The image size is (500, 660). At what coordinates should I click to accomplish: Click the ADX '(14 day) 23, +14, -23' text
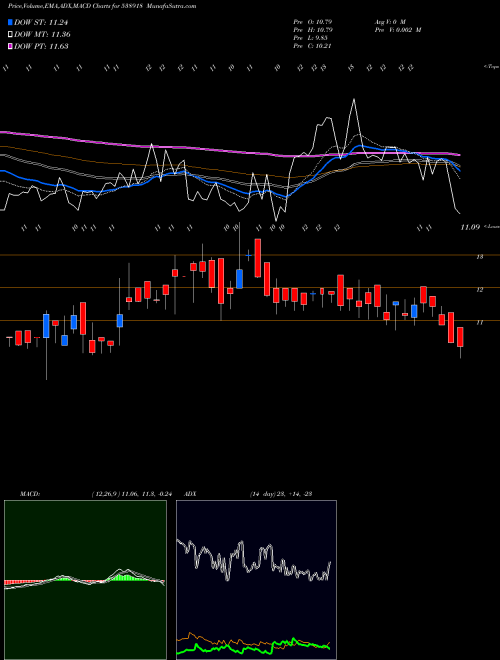tap(280, 494)
